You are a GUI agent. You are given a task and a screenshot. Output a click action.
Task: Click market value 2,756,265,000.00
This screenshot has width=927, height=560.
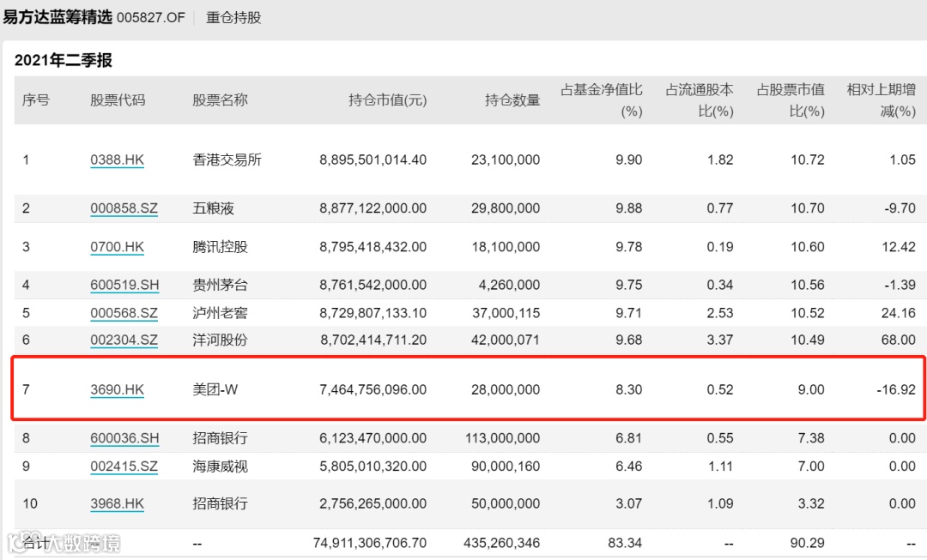373,503
